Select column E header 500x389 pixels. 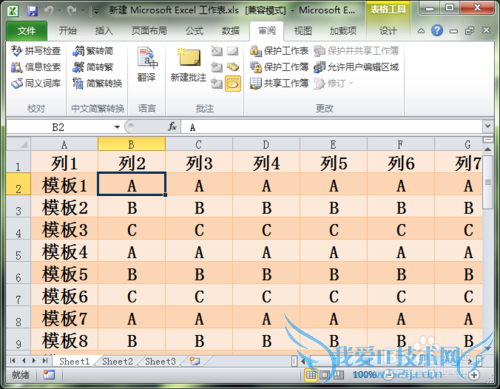point(333,144)
